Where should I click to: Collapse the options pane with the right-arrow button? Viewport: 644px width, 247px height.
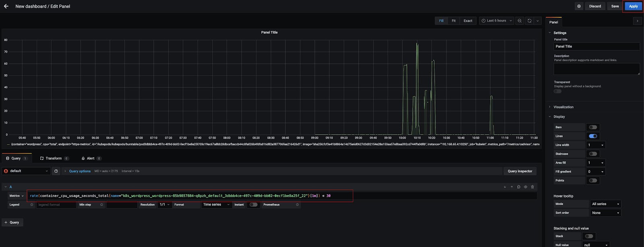[x=637, y=21]
